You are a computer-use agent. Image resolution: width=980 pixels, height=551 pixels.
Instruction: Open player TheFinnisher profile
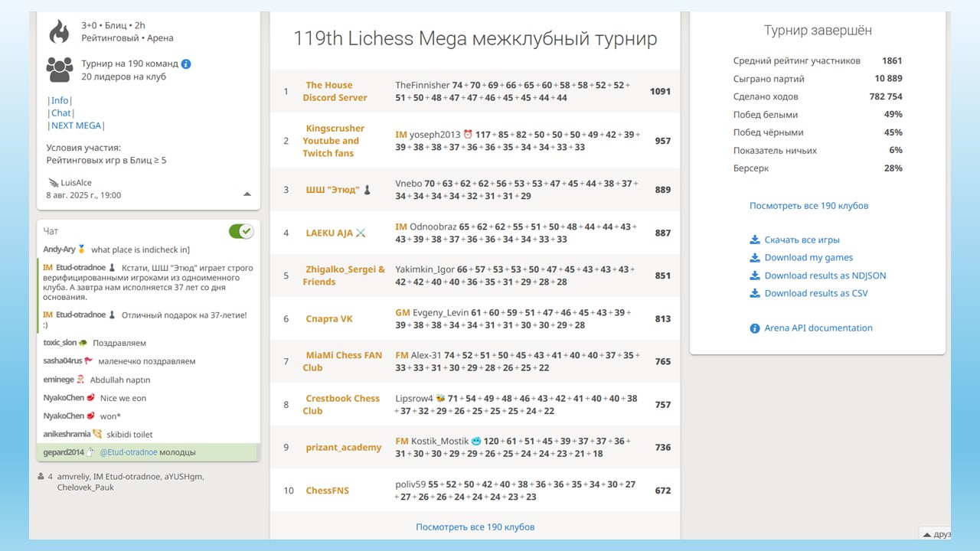(423, 86)
